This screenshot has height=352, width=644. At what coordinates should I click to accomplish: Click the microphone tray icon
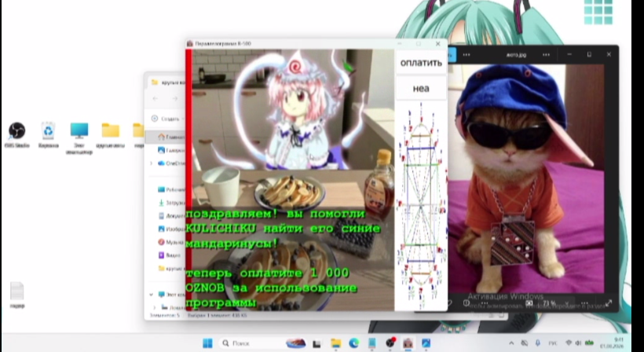click(x=538, y=343)
